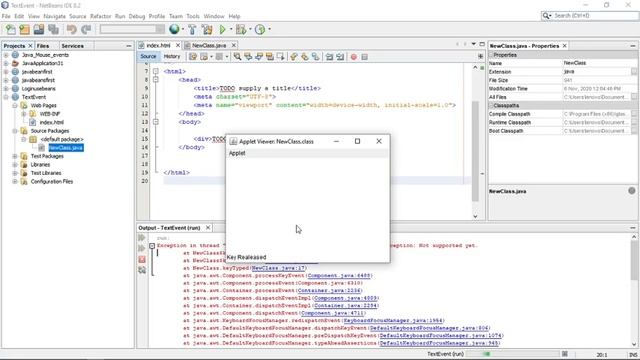Open the Refactor menu
This screenshot has height=360, width=640.
pyautogui.click(x=100, y=16)
